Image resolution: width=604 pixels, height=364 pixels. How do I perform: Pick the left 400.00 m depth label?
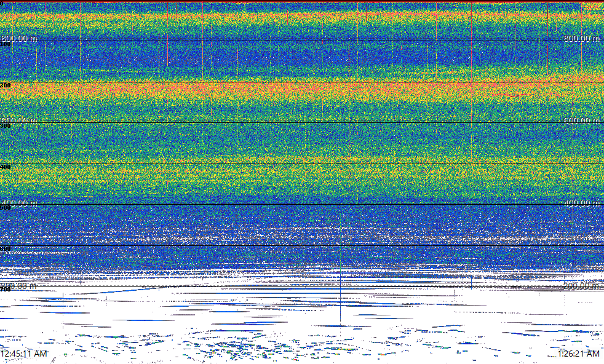19,203
